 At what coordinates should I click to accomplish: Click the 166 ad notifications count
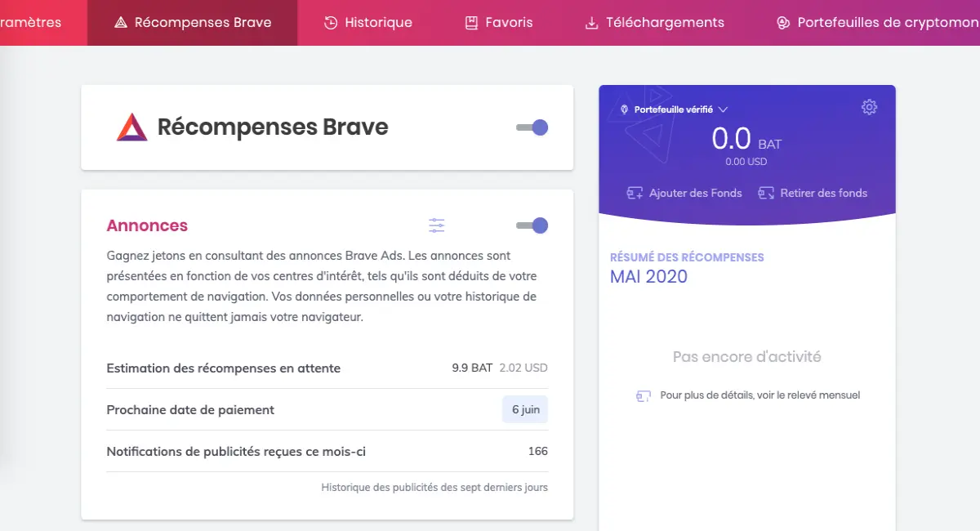point(538,452)
